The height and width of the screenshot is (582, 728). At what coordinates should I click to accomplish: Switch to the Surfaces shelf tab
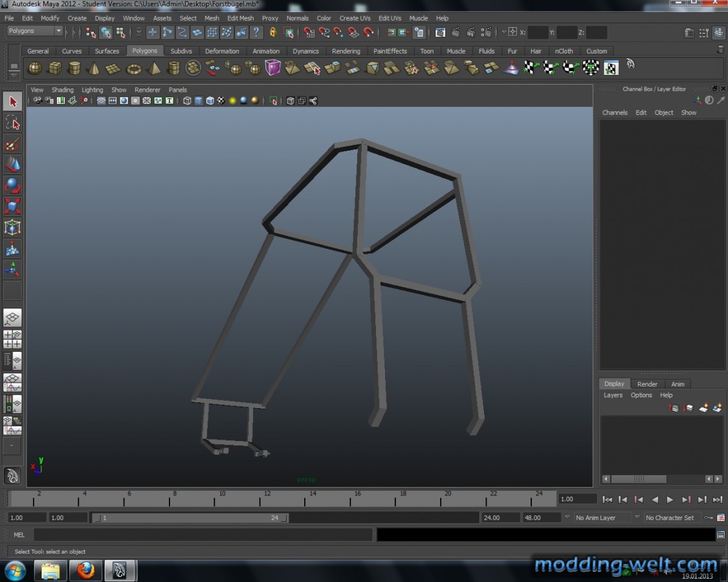tap(107, 51)
